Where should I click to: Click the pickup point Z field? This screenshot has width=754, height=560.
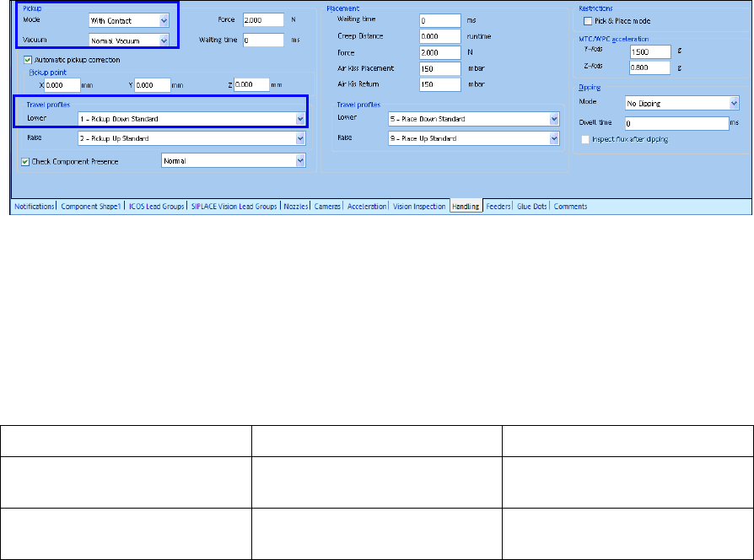250,84
